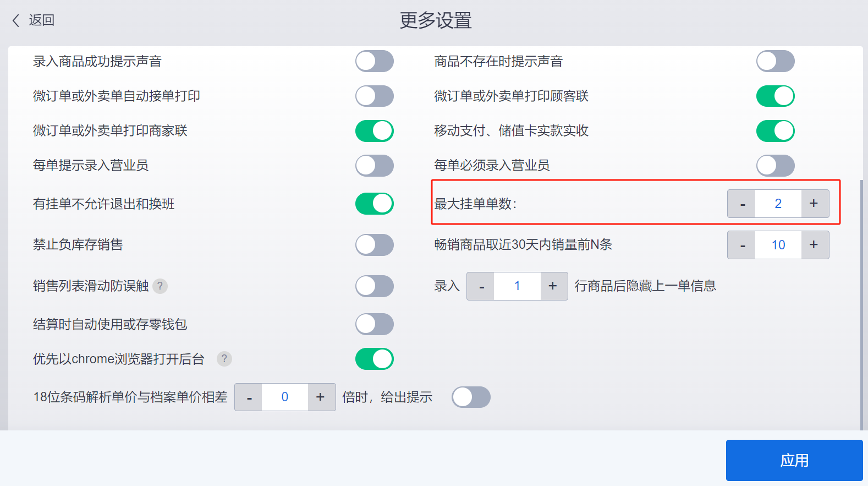Enable 录入商品成功提示声音 switch
The image size is (868, 486).
pos(375,61)
